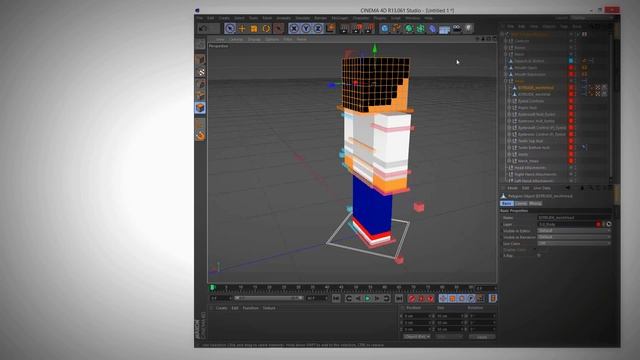
Task: Select the Rotate tool
Action: coord(266,28)
